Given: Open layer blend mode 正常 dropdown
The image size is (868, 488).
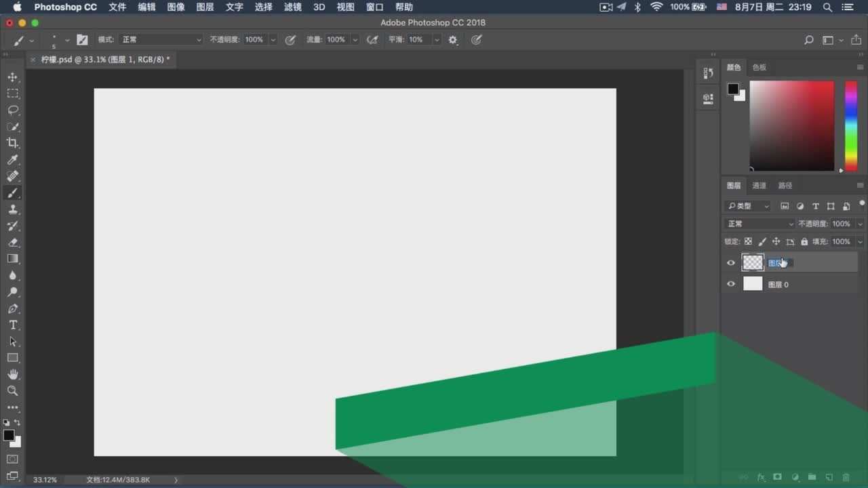Looking at the screenshot, I should point(759,224).
